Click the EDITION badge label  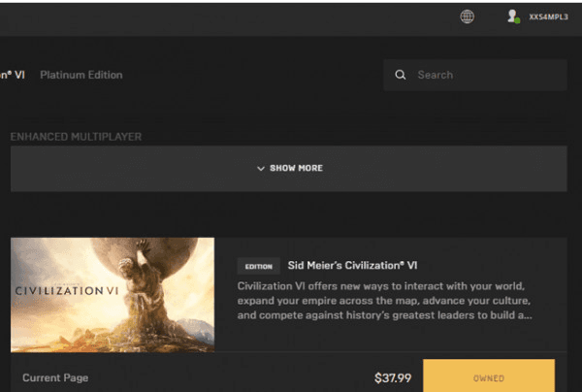coord(259,266)
